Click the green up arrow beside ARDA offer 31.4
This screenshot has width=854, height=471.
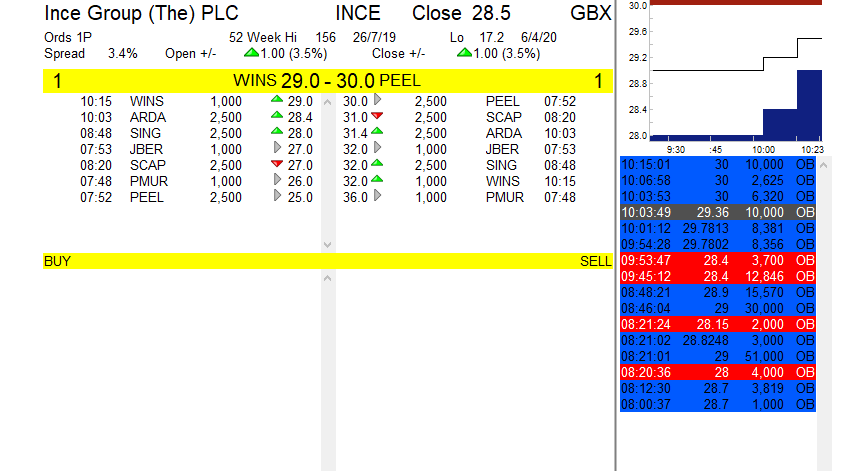(x=377, y=131)
